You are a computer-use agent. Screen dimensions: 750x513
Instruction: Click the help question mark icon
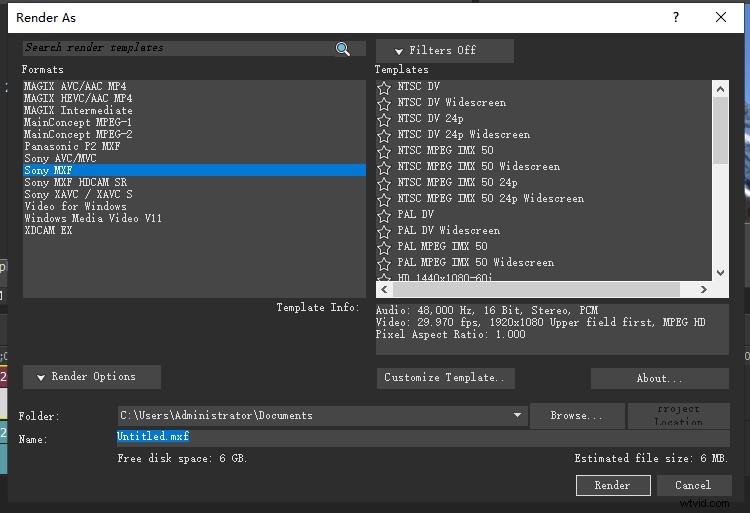[x=676, y=17]
